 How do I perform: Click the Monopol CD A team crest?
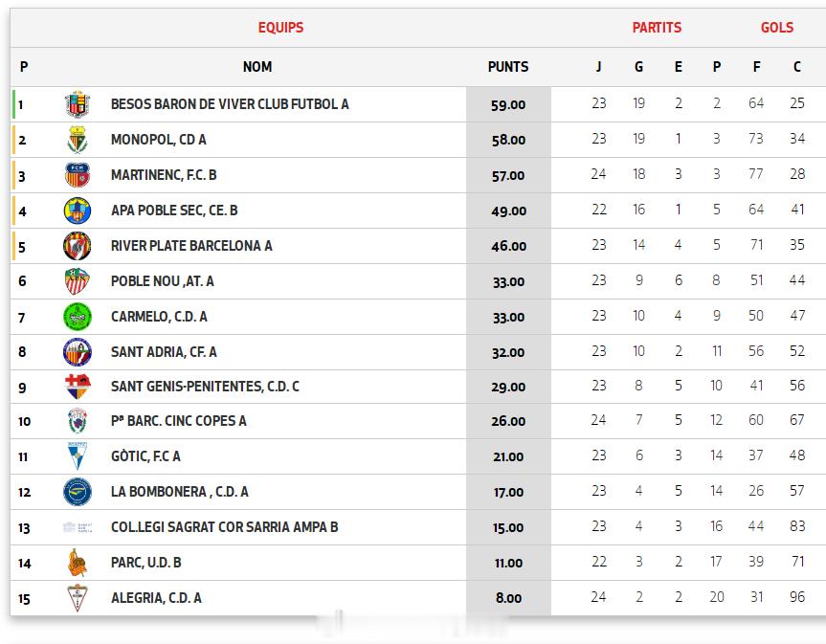coord(77,140)
